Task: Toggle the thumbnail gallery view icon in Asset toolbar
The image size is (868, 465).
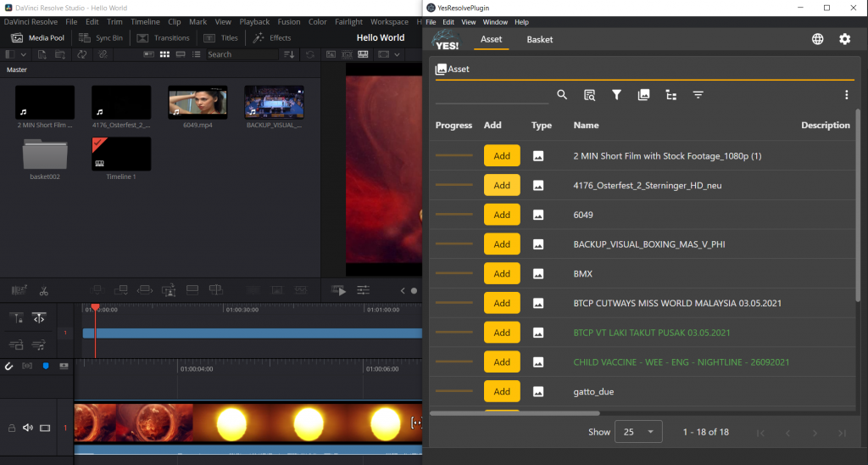Action: coord(643,95)
